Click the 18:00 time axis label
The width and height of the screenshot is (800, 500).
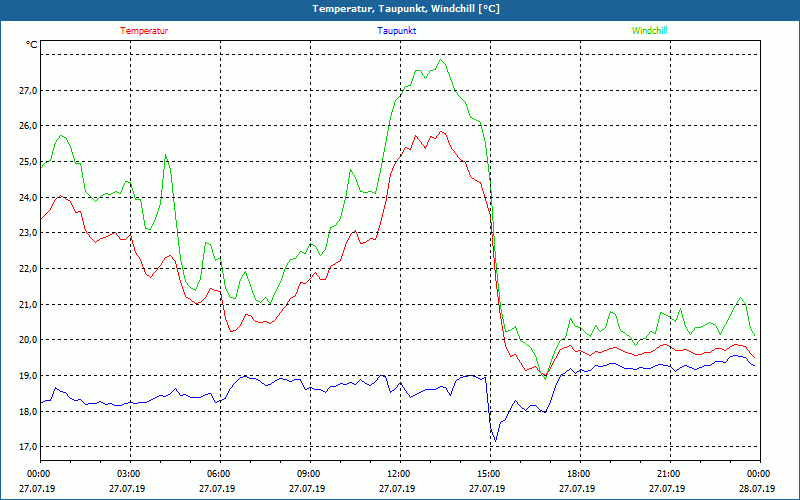pyautogui.click(x=577, y=474)
